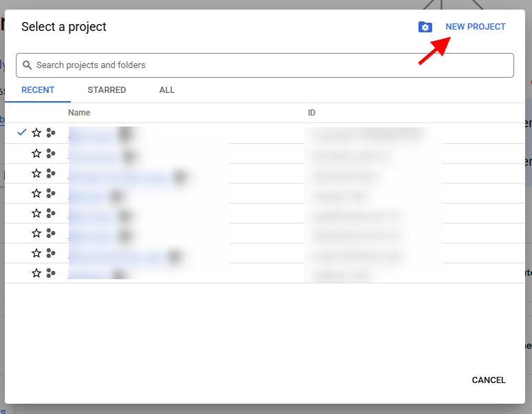532x414 pixels.
Task: Click the Name column header
Action: 79,113
